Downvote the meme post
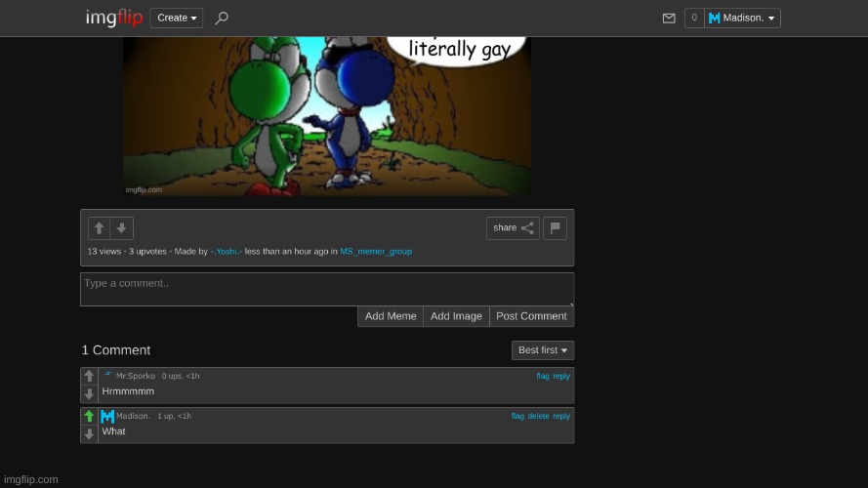This screenshot has height=488, width=868. coord(122,228)
